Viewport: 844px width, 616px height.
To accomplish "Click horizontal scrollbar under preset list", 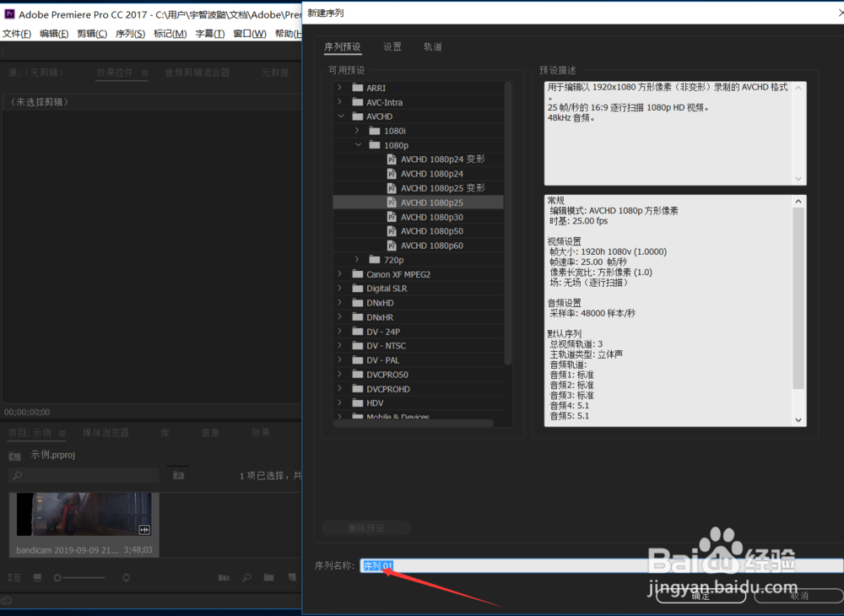I will click(x=414, y=424).
